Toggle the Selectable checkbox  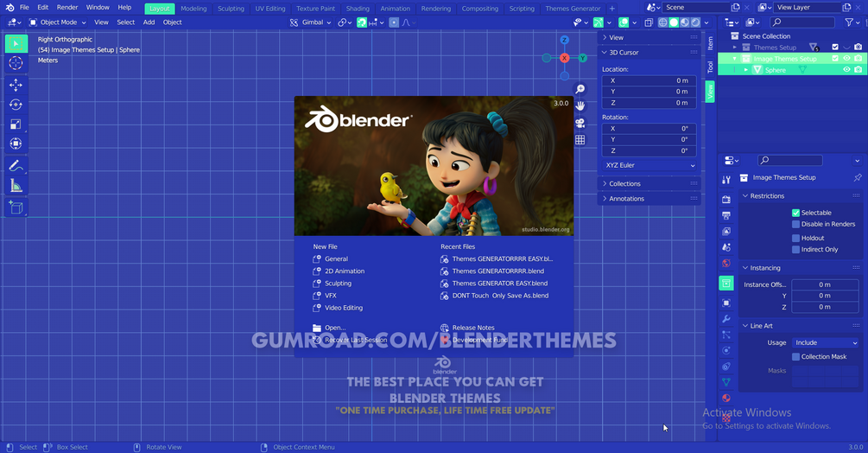tap(795, 213)
